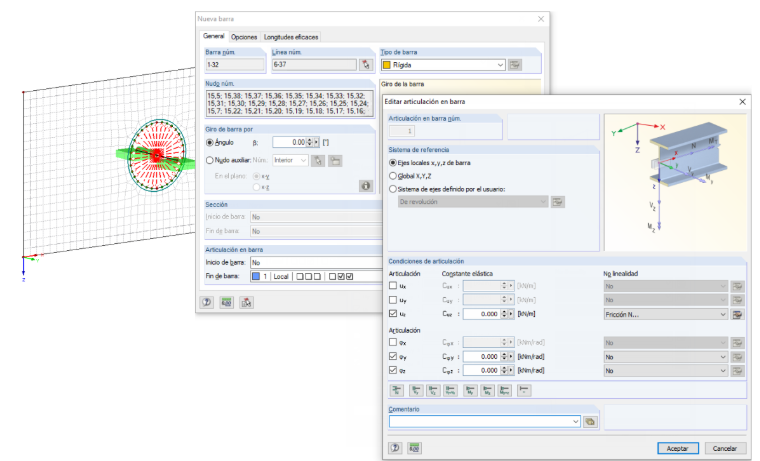
Task: Open the comment library icon beside Comentario
Action: (x=590, y=422)
